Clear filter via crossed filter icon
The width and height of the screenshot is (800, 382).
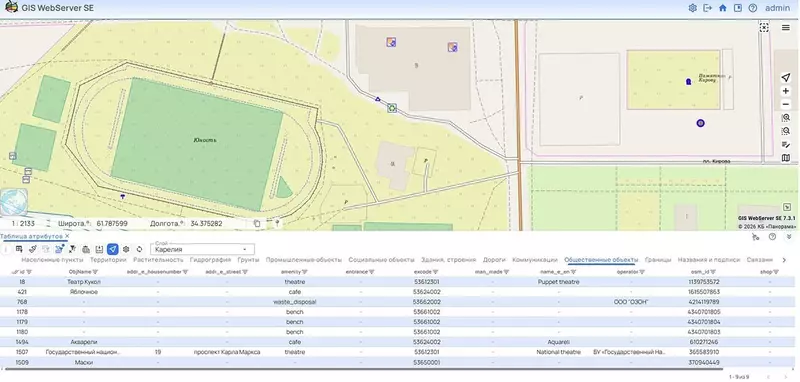tap(72, 249)
